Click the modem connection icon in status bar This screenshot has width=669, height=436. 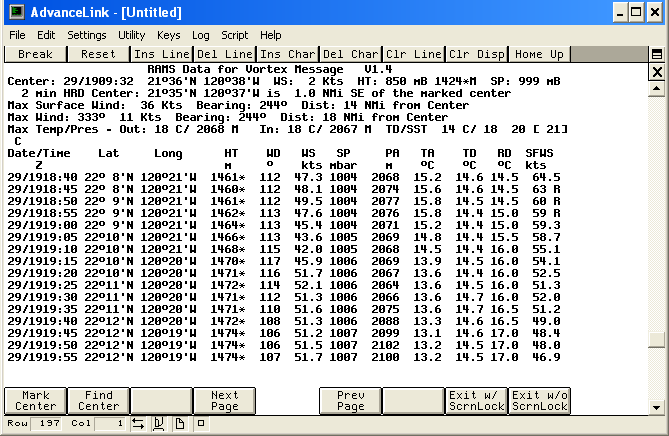click(x=159, y=423)
